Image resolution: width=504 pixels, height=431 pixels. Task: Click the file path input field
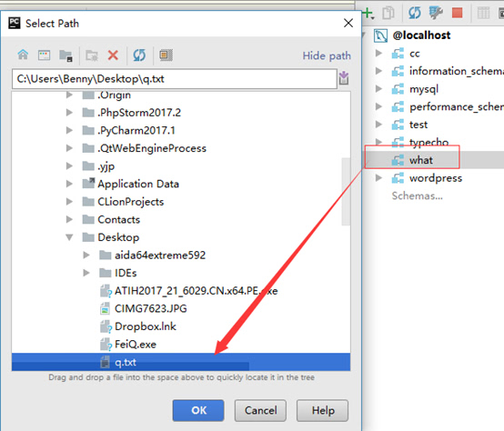coord(175,79)
